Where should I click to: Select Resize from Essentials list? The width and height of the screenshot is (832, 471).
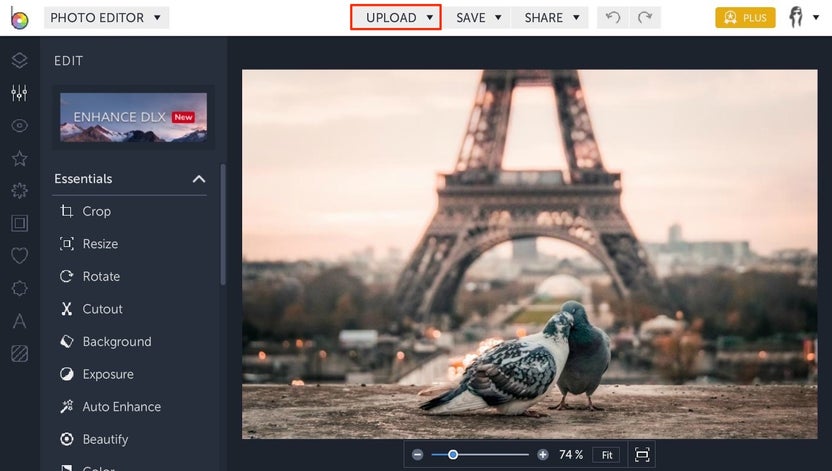tap(100, 244)
